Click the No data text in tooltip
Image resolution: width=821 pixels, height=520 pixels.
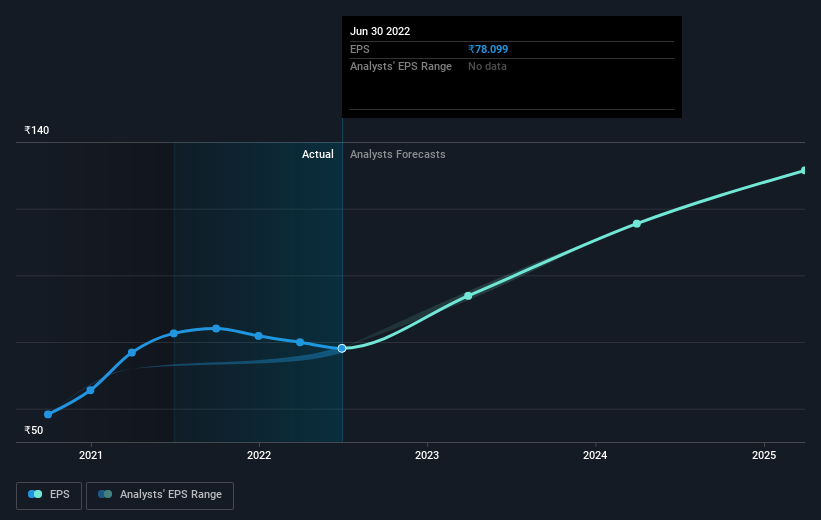point(487,67)
